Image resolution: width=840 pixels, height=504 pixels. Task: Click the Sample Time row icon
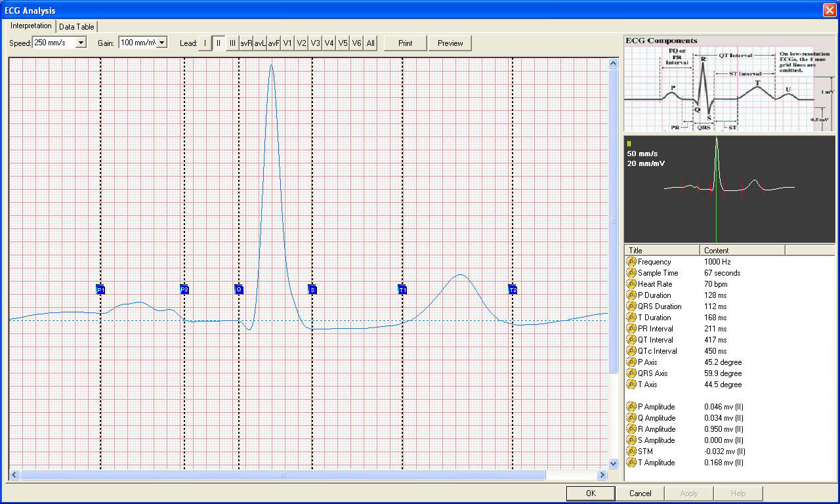pyautogui.click(x=631, y=273)
